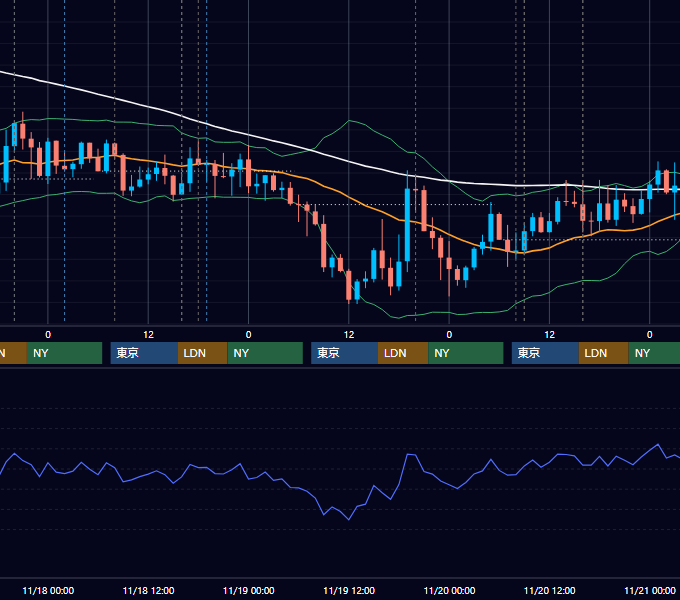Select the orange moving average line
Screen dimensions: 680x600
click(347, 196)
